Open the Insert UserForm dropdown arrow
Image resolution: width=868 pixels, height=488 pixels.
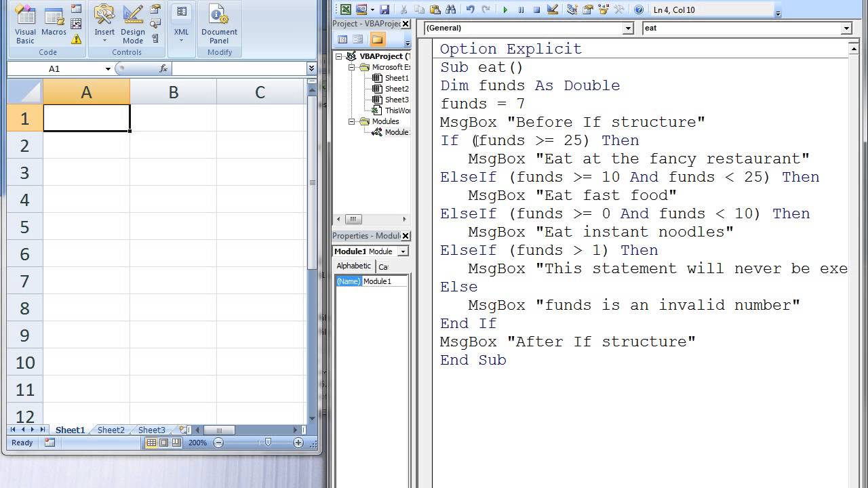[x=372, y=9]
